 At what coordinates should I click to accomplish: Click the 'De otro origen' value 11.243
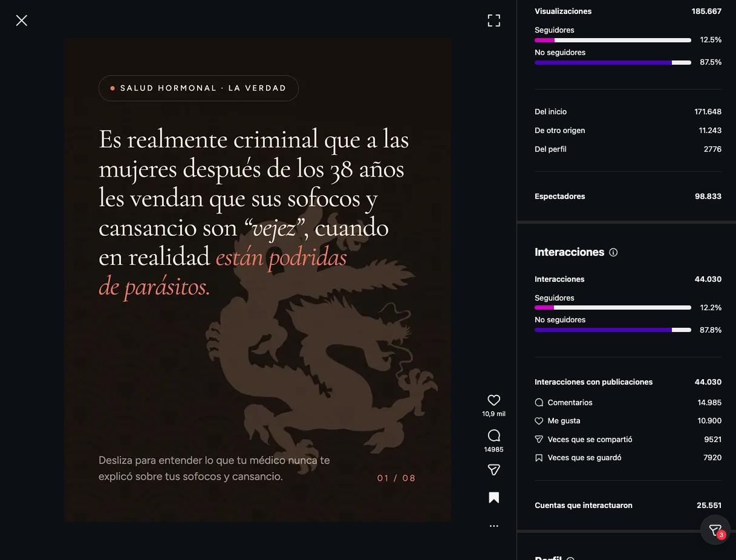(x=710, y=131)
